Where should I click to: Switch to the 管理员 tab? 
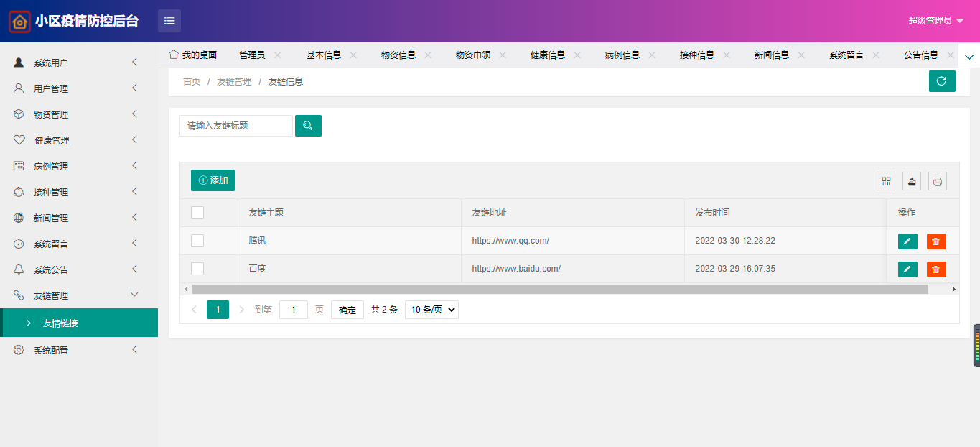click(x=252, y=55)
